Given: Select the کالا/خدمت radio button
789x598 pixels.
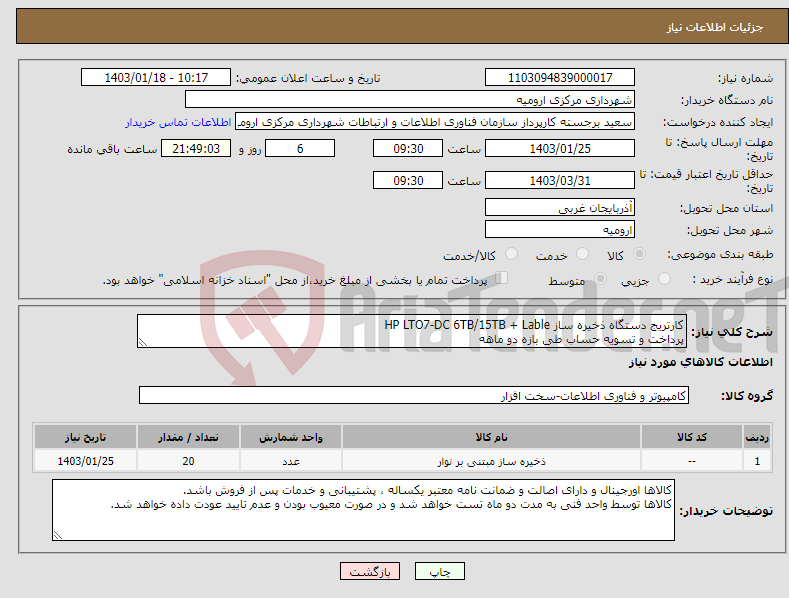Looking at the screenshot, I should pos(511,254).
